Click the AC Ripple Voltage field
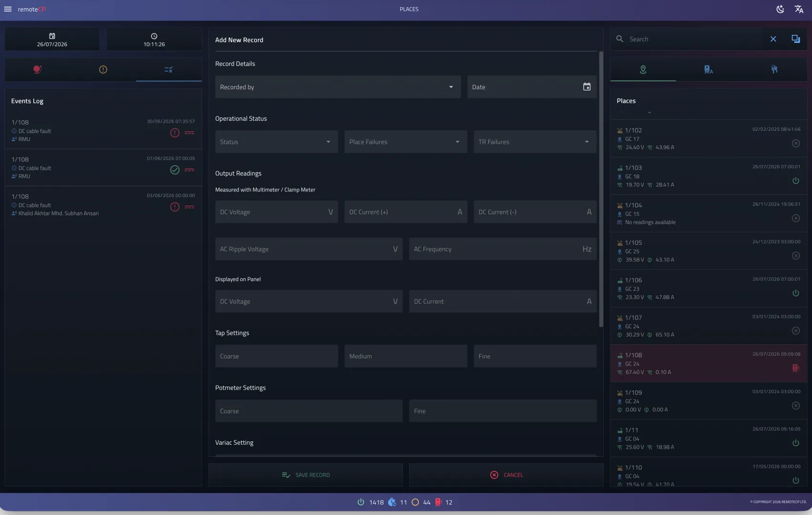The image size is (812, 515). pyautogui.click(x=309, y=249)
